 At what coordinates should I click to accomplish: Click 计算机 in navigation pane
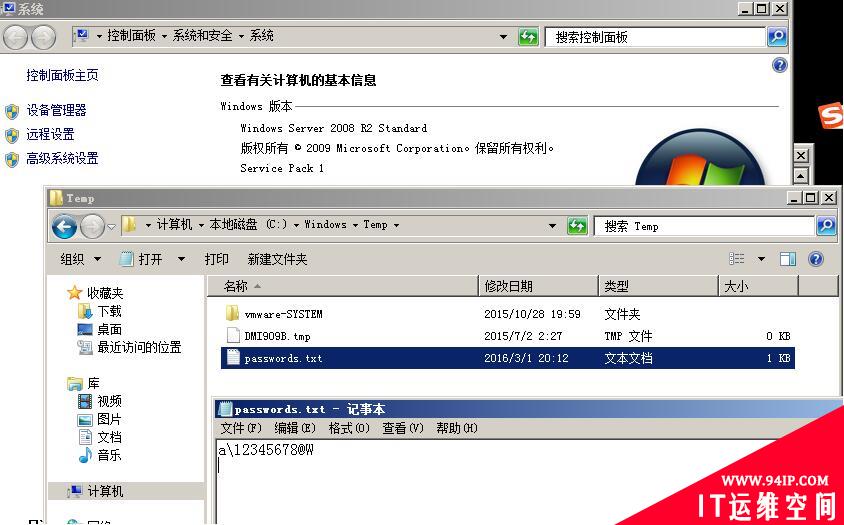[105, 491]
